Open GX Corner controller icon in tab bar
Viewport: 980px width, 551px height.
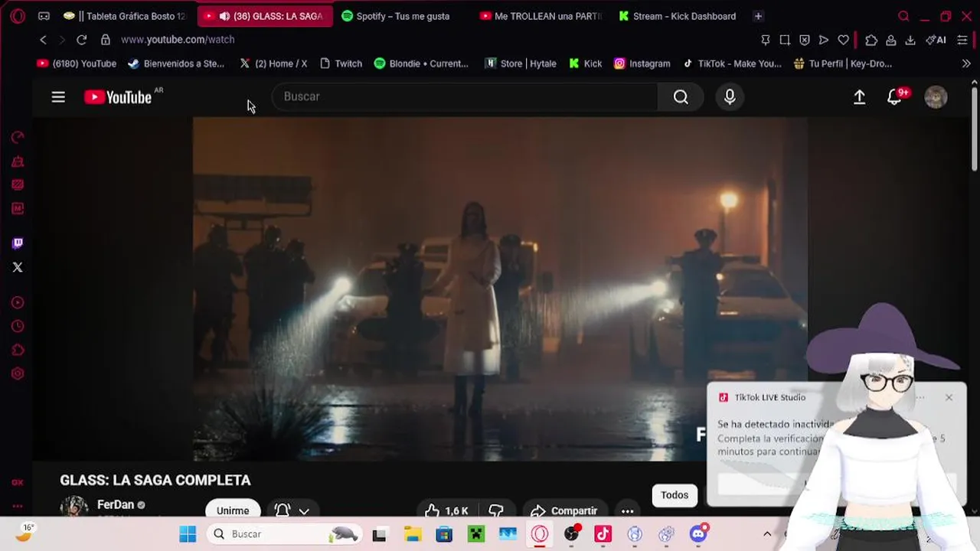click(44, 16)
